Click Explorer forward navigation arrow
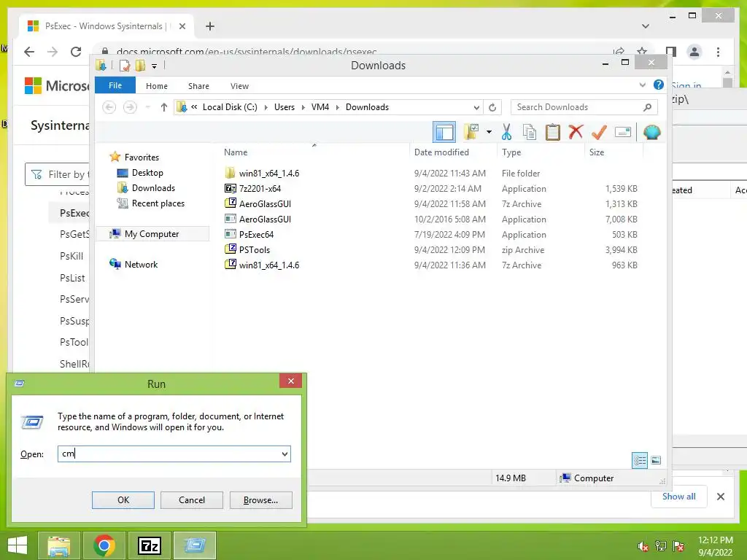747x560 pixels. (130, 107)
